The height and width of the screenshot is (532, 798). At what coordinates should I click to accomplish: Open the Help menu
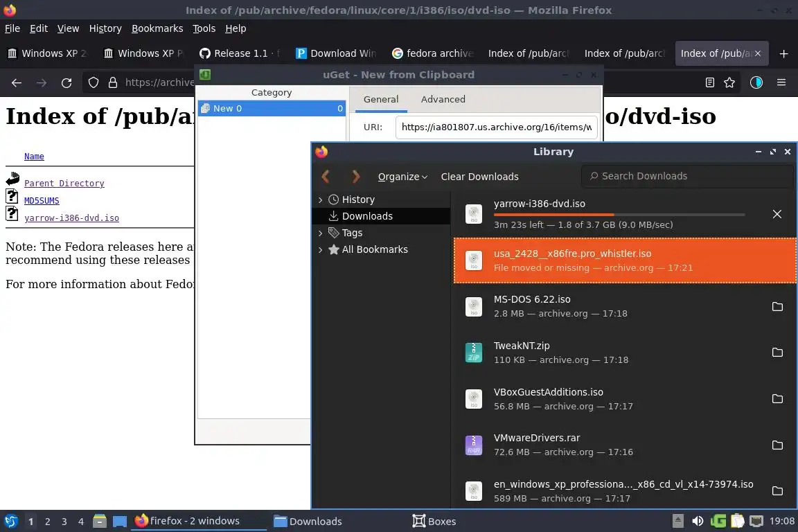(x=236, y=28)
